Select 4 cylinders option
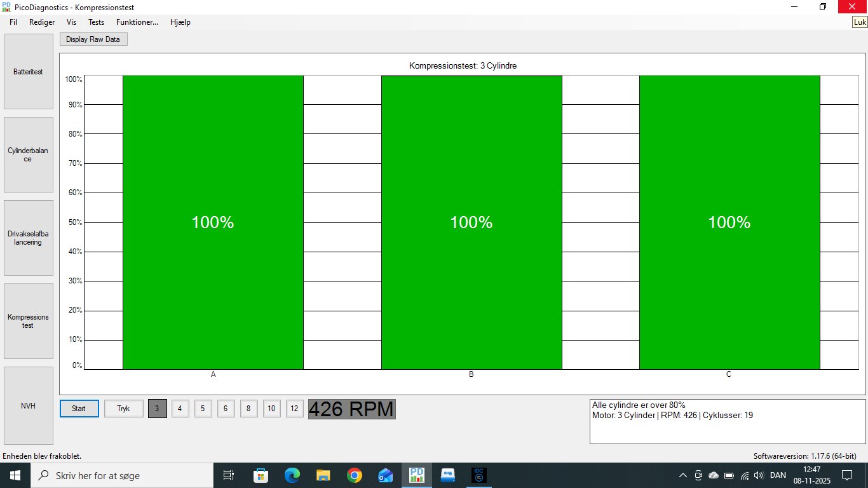This screenshot has width=868, height=488. [180, 409]
